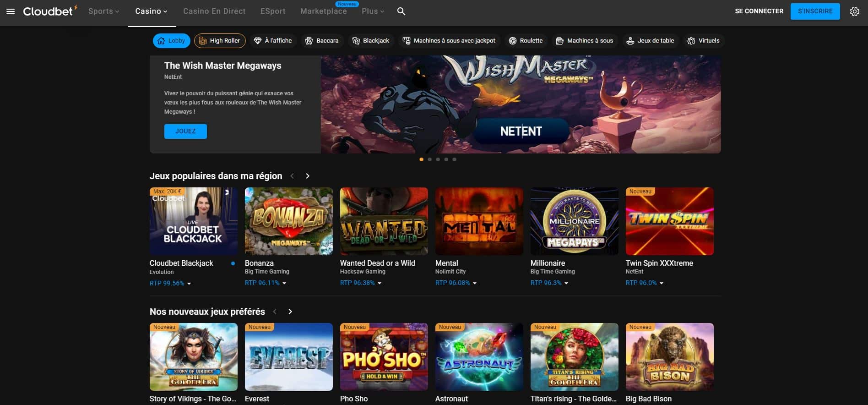Click the Cloudbet logo
The height and width of the screenshot is (405, 868).
(x=50, y=11)
